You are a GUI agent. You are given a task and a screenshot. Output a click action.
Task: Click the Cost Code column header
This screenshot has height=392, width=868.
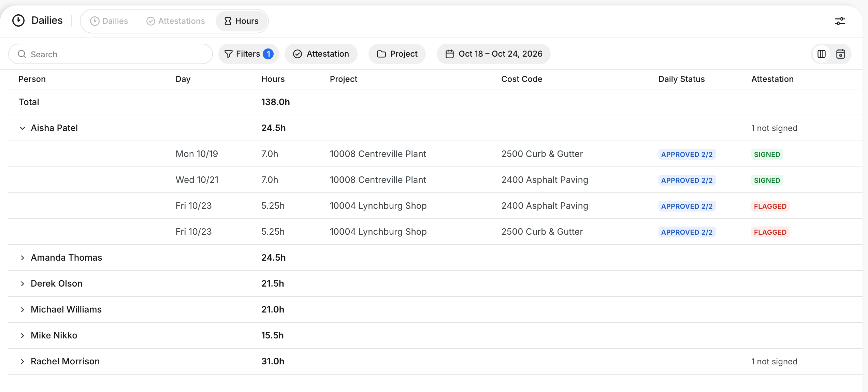coord(522,79)
